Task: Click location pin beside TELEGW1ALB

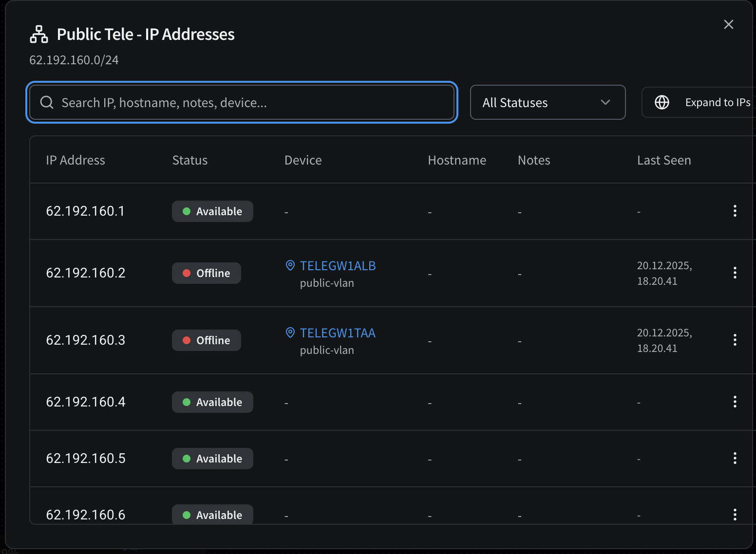Action: tap(290, 265)
